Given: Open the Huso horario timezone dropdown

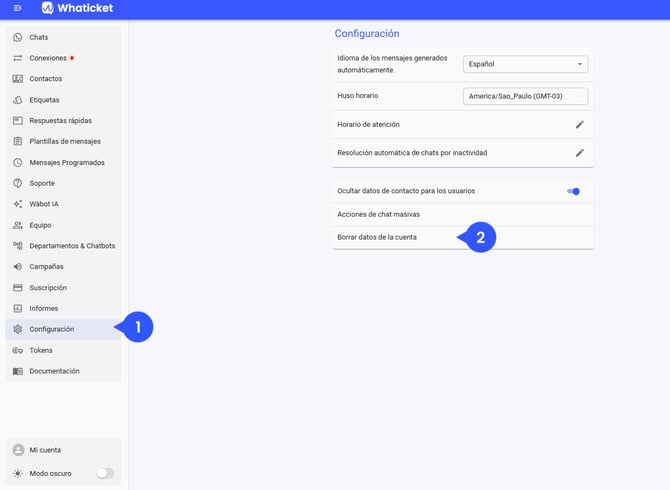Looking at the screenshot, I should coord(525,96).
